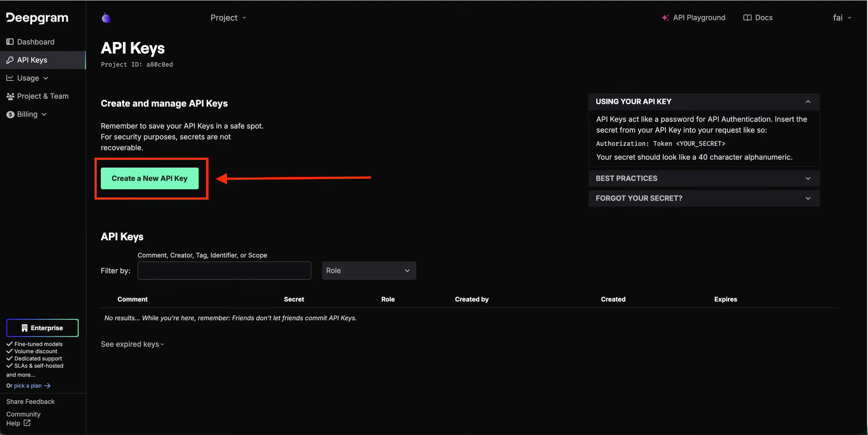Click the Billing dollar icon in sidebar

pos(10,114)
